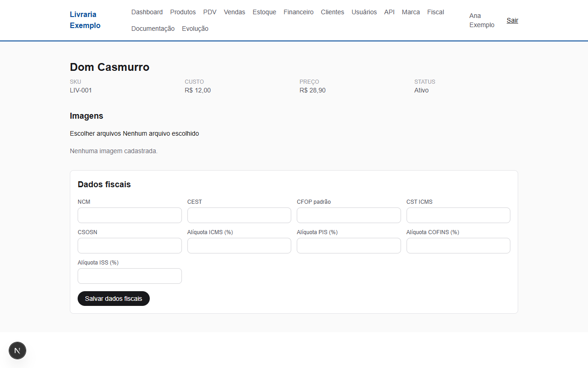Select Vendas from the top navigation
Viewport: 588px width, 368px height.
(234, 12)
